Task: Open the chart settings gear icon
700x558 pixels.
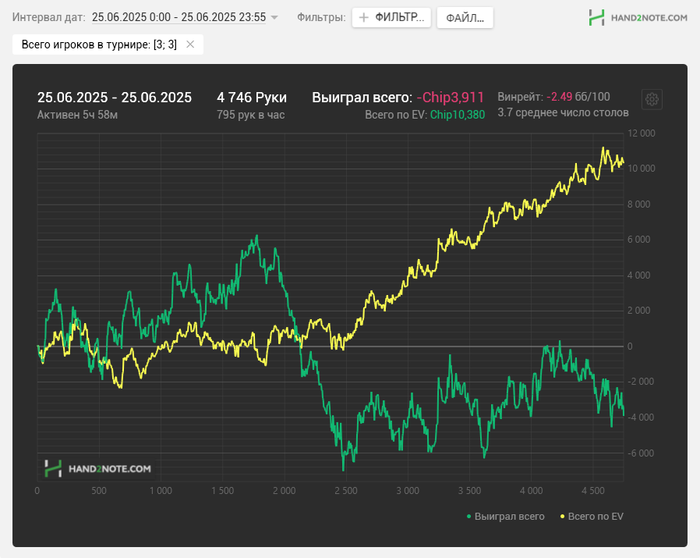Action: [x=652, y=99]
